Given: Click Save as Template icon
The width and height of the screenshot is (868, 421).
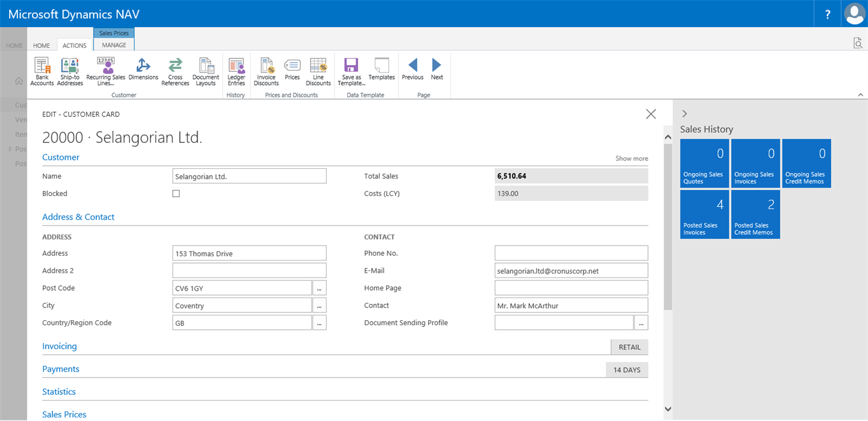Looking at the screenshot, I should pyautogui.click(x=351, y=72).
